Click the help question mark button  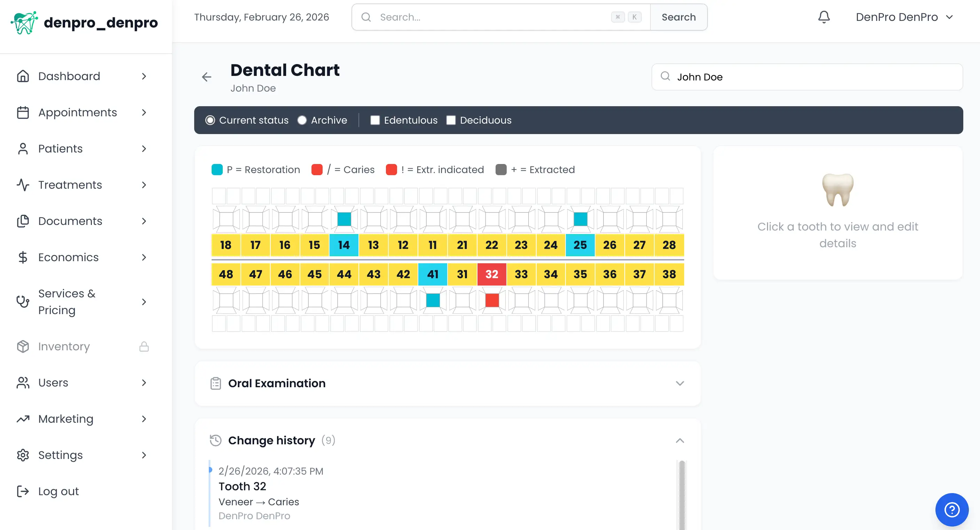click(952, 509)
